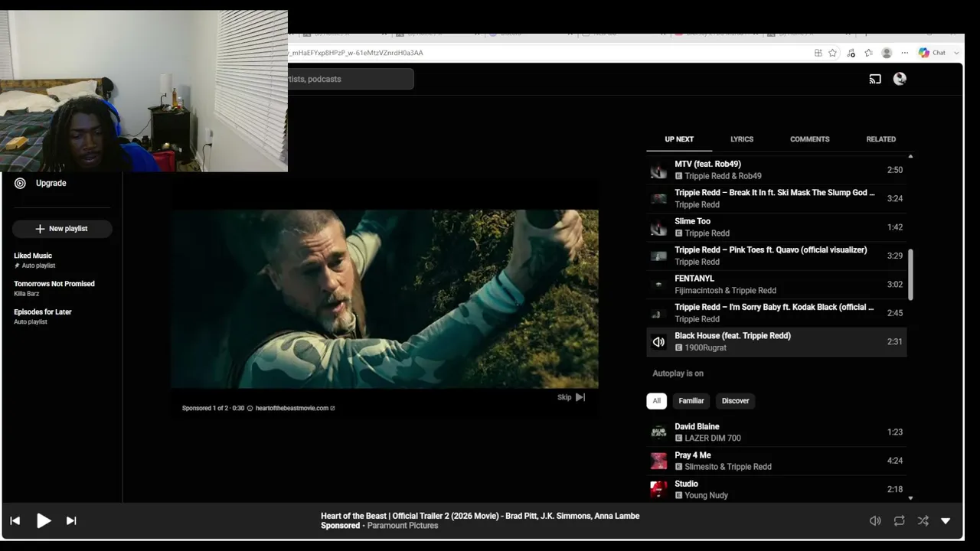The width and height of the screenshot is (980, 551).
Task: Click the Slime Too thumbnail
Action: (658, 227)
